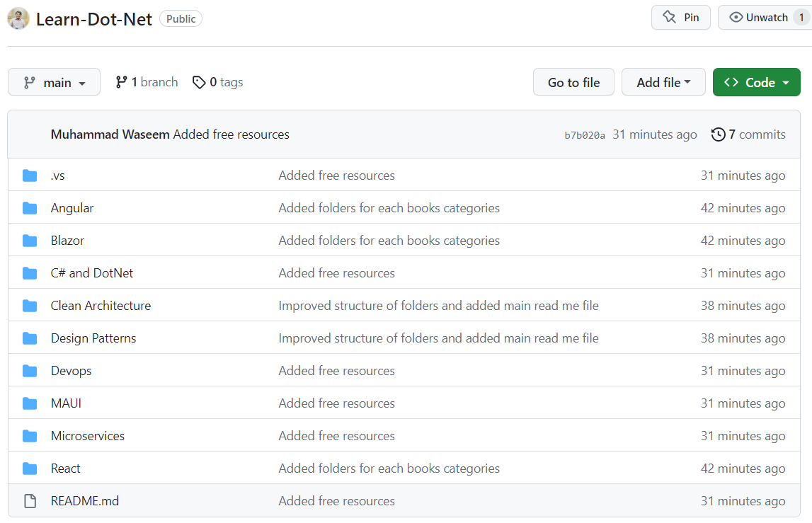The height and width of the screenshot is (523, 812).
Task: Click the tag icon next to 0 tags
Action: pos(199,82)
